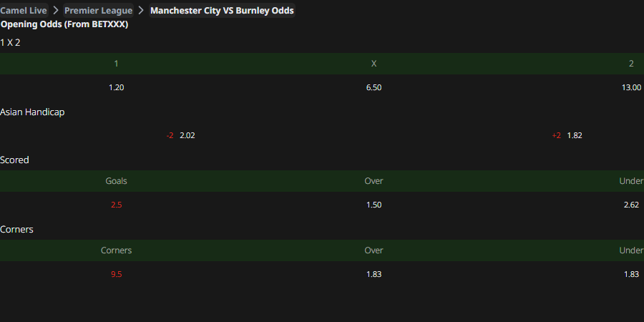Click the Opening Odds (From BETXXX) heading
644x322 pixels.
click(64, 24)
